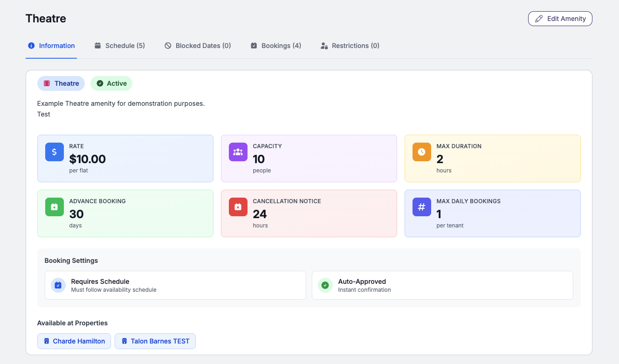Click the 'Example Theatre amenity' description text
The width and height of the screenshot is (619, 364).
(121, 103)
